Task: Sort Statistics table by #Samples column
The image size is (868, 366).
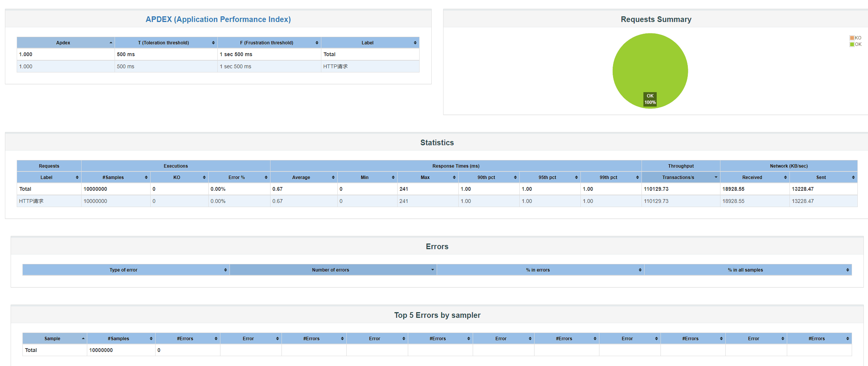Action: [x=116, y=177]
